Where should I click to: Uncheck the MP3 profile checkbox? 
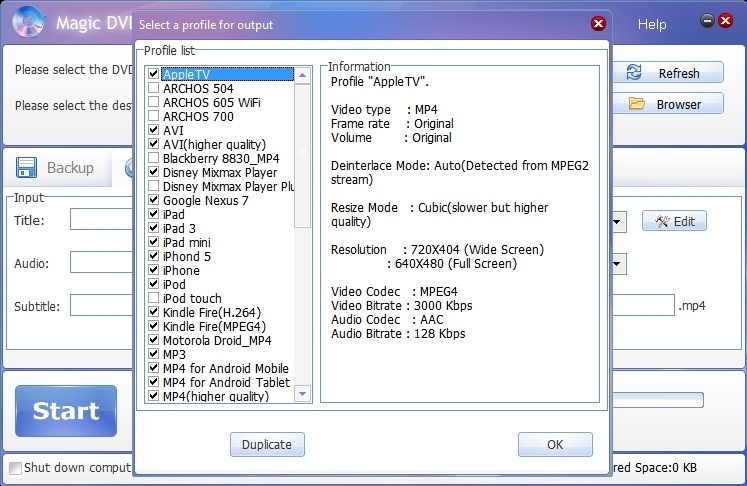(153, 354)
